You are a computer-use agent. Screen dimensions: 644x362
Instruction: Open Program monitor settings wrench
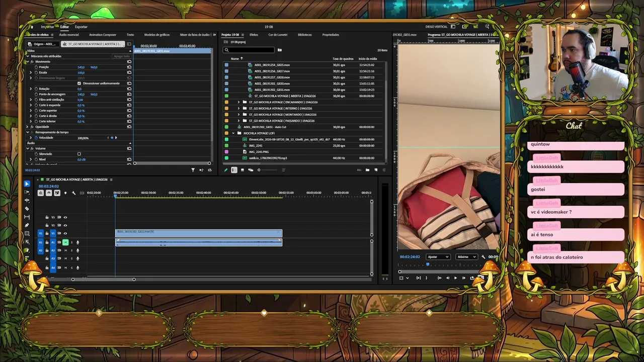483,257
